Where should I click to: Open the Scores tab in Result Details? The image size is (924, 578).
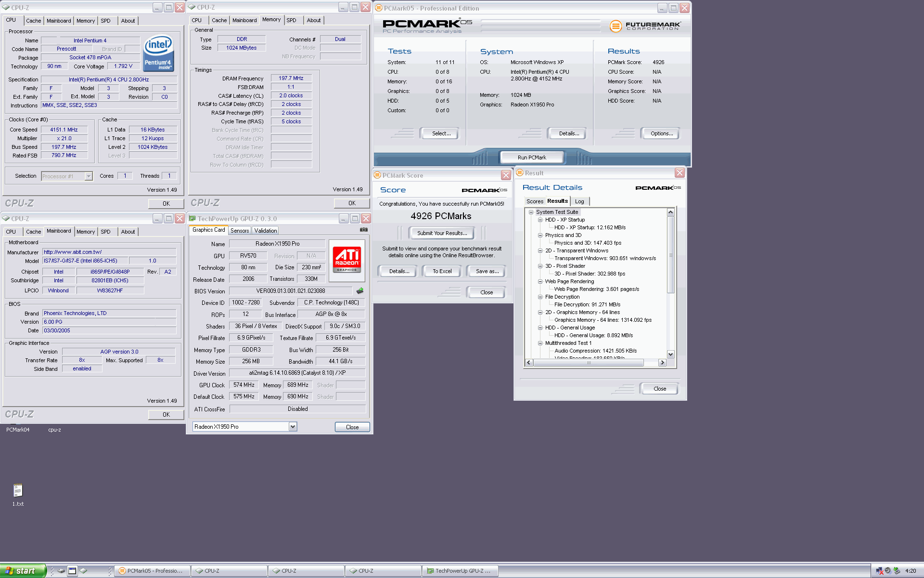[x=535, y=201]
